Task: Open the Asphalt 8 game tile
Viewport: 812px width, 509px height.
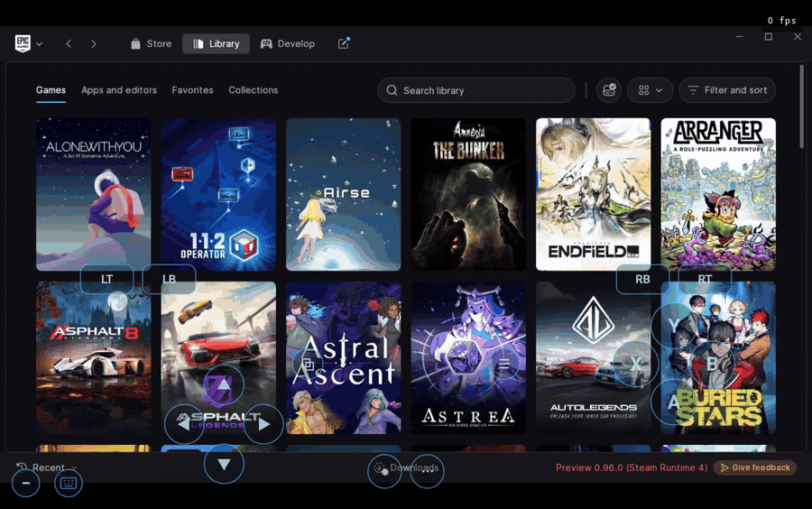Action: (94, 357)
